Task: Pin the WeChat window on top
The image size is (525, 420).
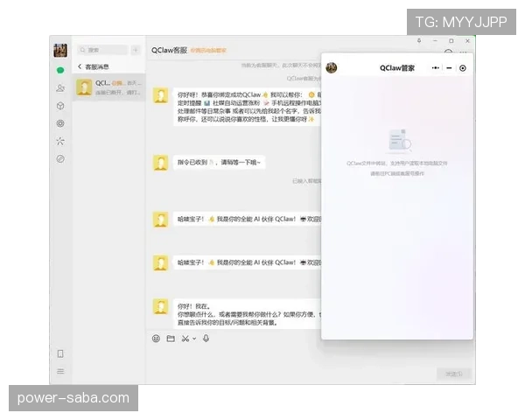Action: (419, 40)
